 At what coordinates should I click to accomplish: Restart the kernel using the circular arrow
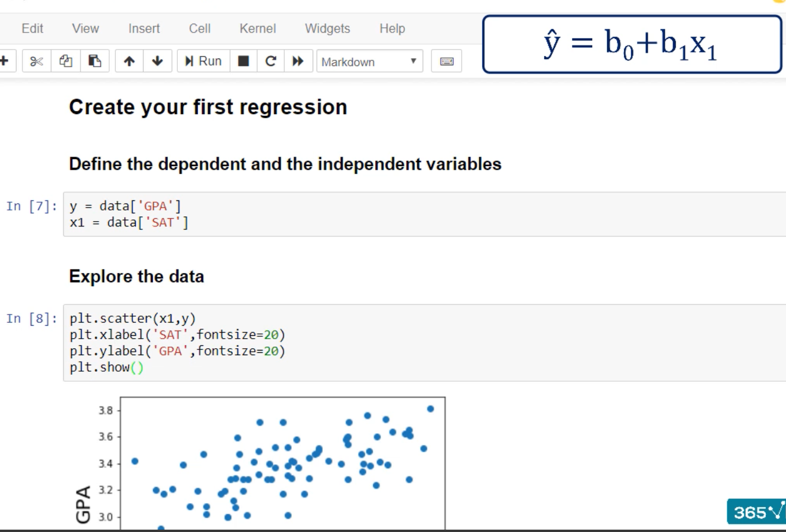(x=271, y=61)
